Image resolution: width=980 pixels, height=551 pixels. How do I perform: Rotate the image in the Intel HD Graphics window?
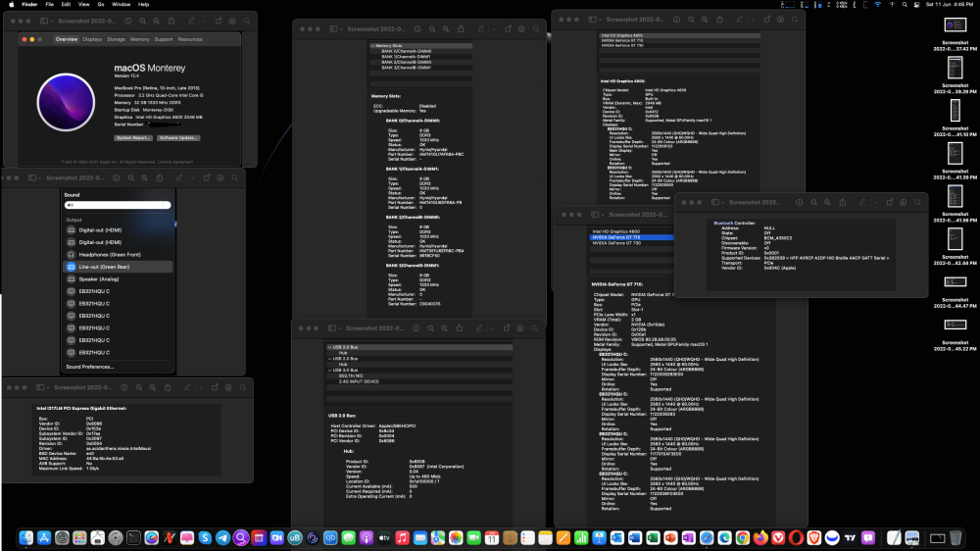click(x=767, y=20)
